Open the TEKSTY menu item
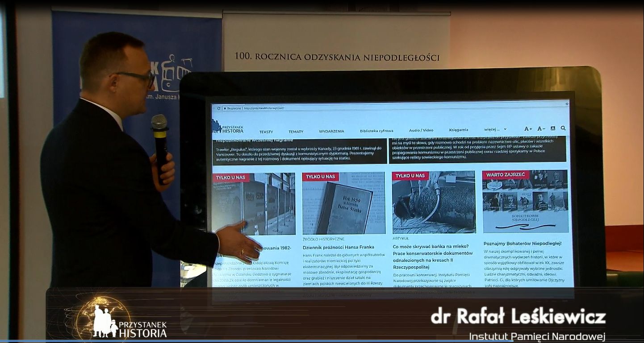Image resolution: width=644 pixels, height=343 pixels. point(266,132)
